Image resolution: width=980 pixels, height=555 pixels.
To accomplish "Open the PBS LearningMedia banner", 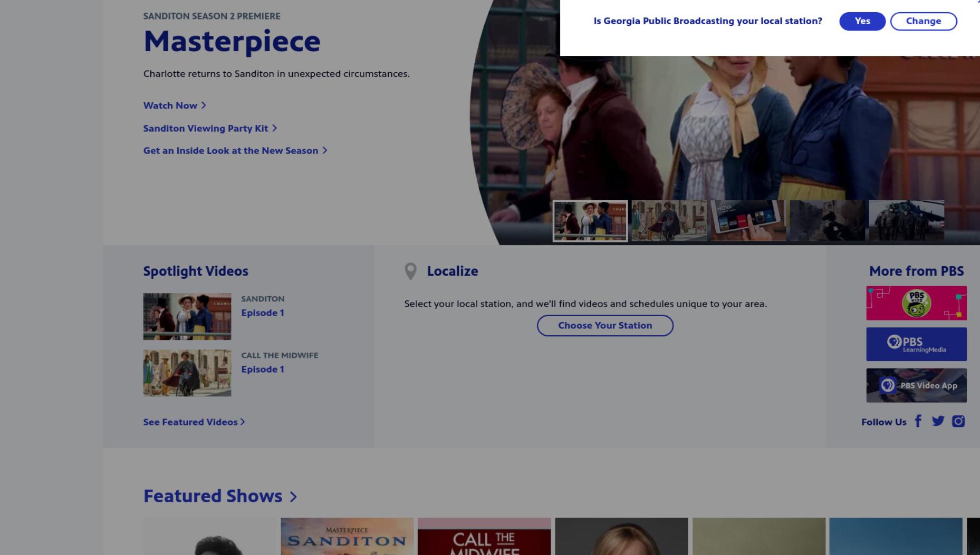I will coord(916,344).
